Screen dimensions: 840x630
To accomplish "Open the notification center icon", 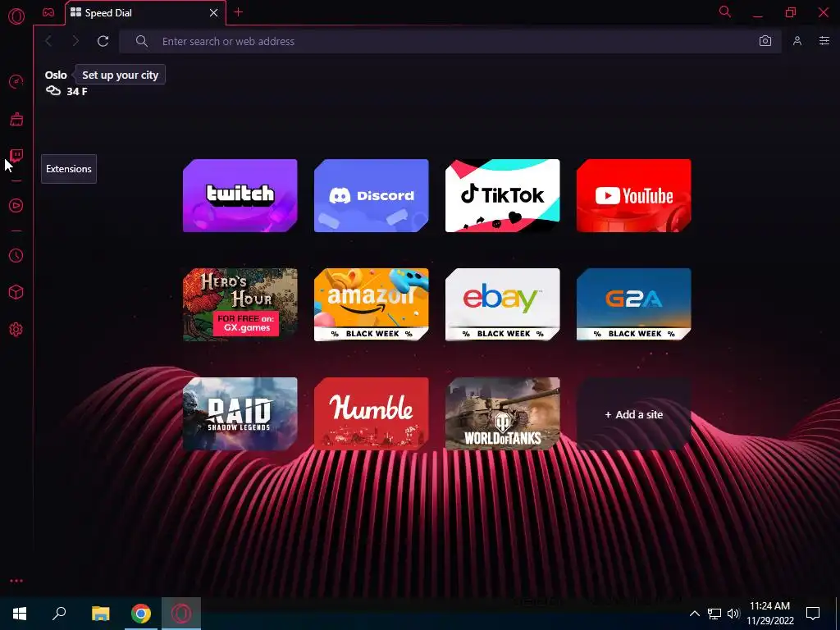I will click(x=813, y=614).
